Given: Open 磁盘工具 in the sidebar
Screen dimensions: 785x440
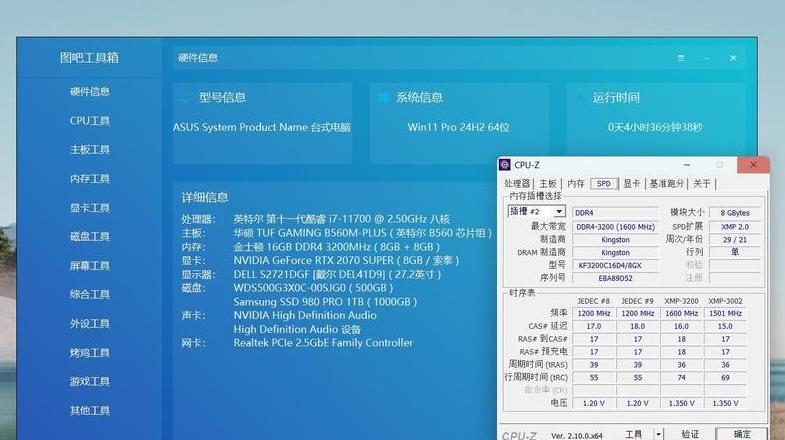Looking at the screenshot, I should pyautogui.click(x=90, y=236).
